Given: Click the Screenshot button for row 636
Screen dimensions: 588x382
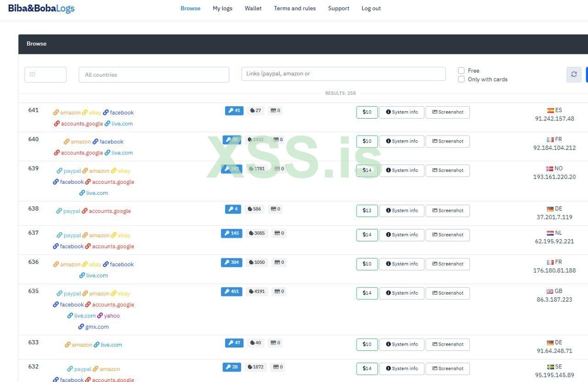Looking at the screenshot, I should click(x=448, y=264).
